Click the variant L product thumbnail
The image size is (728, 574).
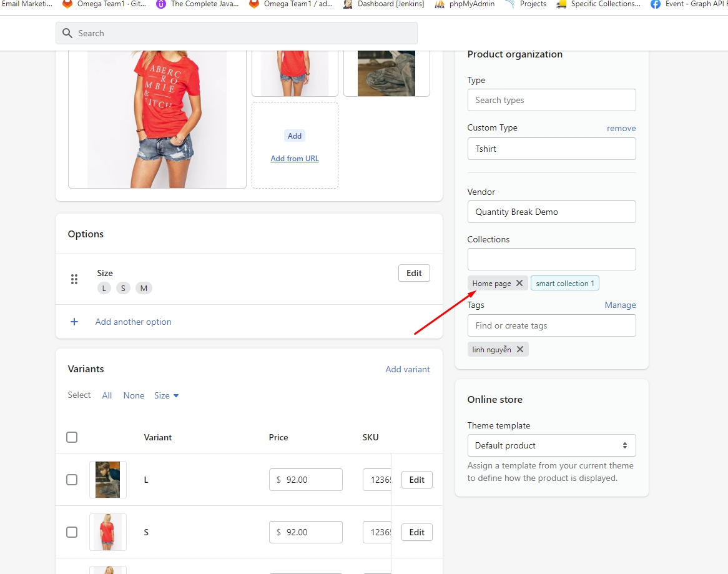coord(108,480)
